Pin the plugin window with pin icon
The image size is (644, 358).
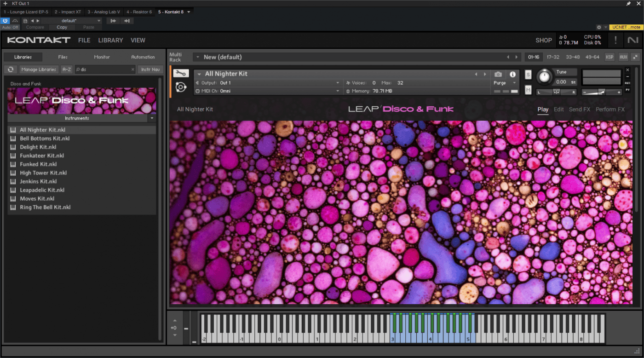[x=629, y=3]
